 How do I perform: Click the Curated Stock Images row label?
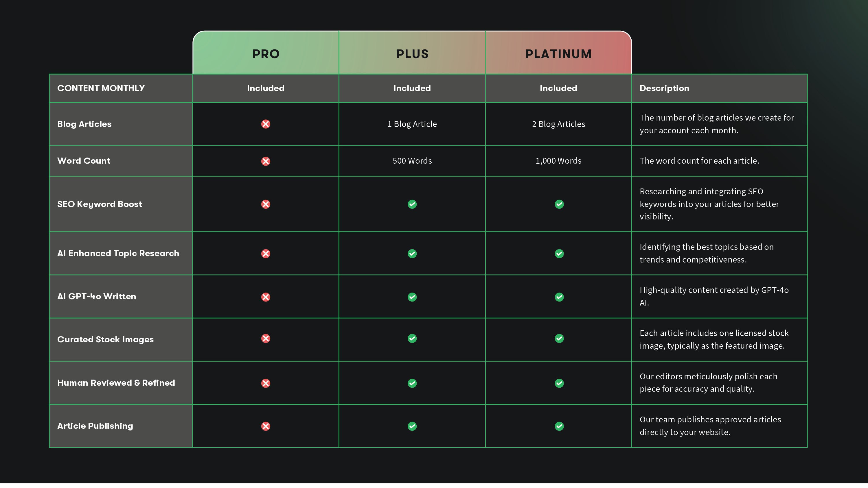[106, 339]
